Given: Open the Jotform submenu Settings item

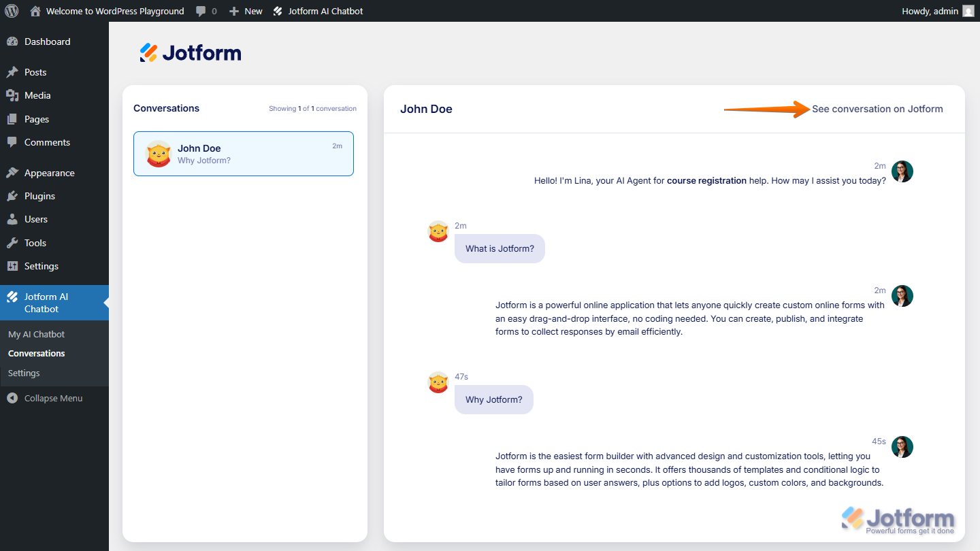Looking at the screenshot, I should point(24,373).
